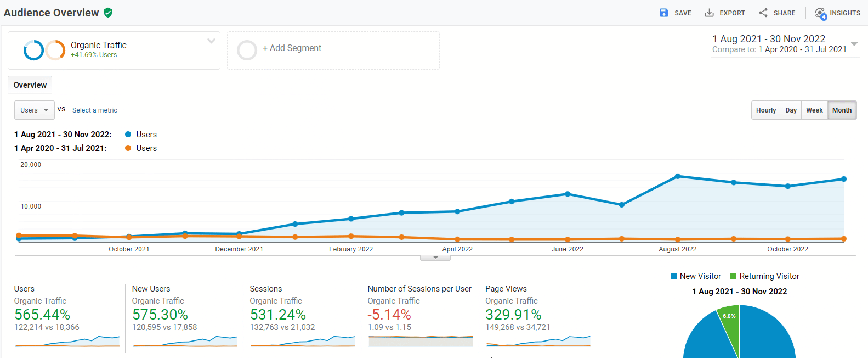Click '1 Aug 2021 - 30 Nov 2022' date range

(769, 39)
